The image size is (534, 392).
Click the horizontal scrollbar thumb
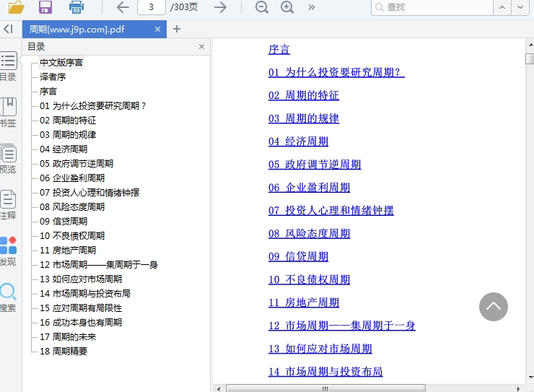tap(325, 388)
